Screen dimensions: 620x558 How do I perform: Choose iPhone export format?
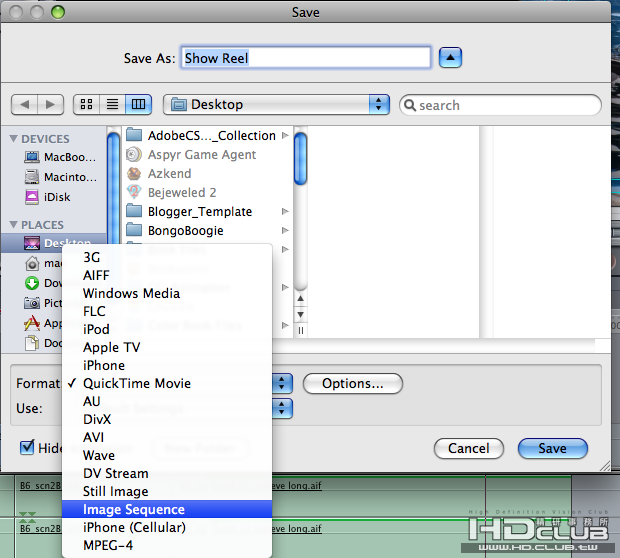pyautogui.click(x=167, y=365)
